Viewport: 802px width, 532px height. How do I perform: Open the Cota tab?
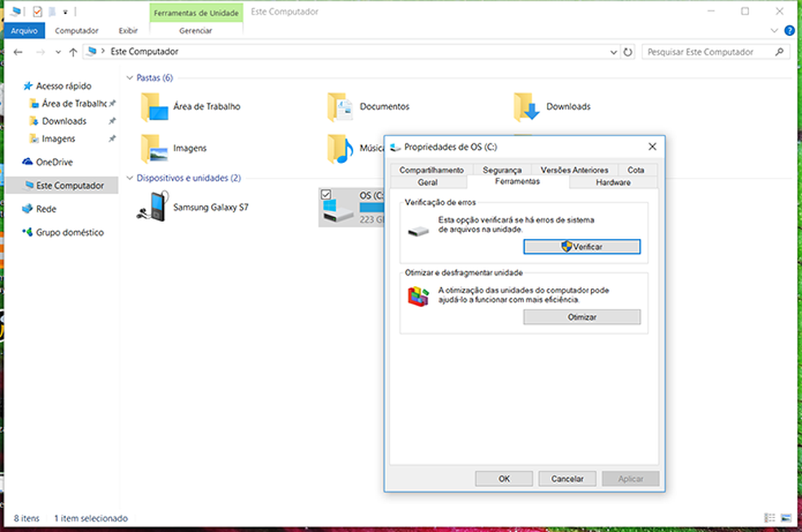click(636, 169)
